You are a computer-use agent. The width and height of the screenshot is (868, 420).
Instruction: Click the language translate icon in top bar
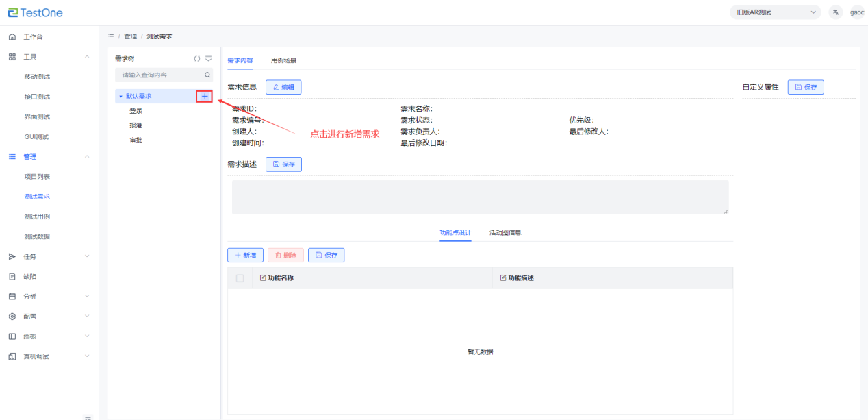[x=835, y=12]
